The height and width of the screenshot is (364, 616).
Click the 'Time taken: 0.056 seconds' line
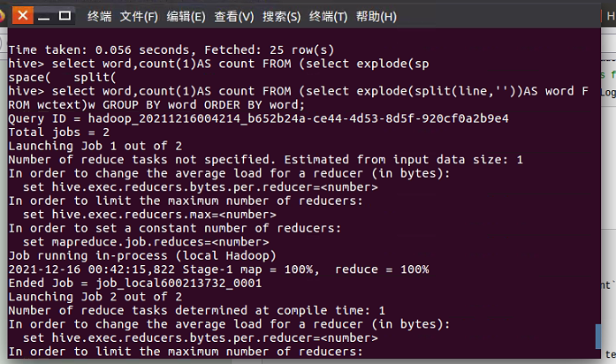pos(171,49)
